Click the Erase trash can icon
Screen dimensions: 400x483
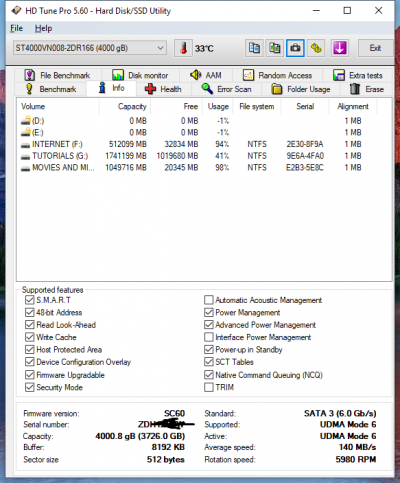pyautogui.click(x=355, y=89)
